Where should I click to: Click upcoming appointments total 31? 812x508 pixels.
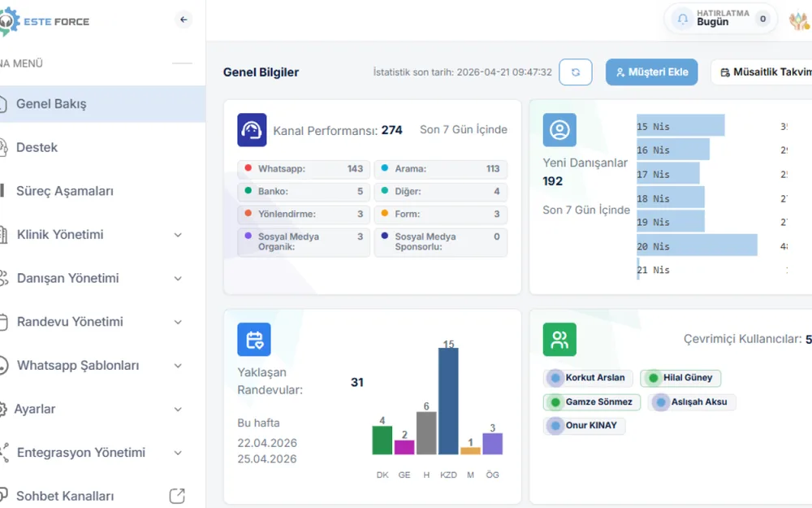(356, 383)
